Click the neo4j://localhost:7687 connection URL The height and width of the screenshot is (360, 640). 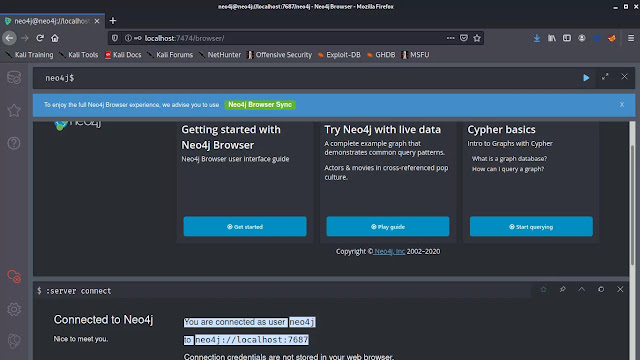(251, 340)
